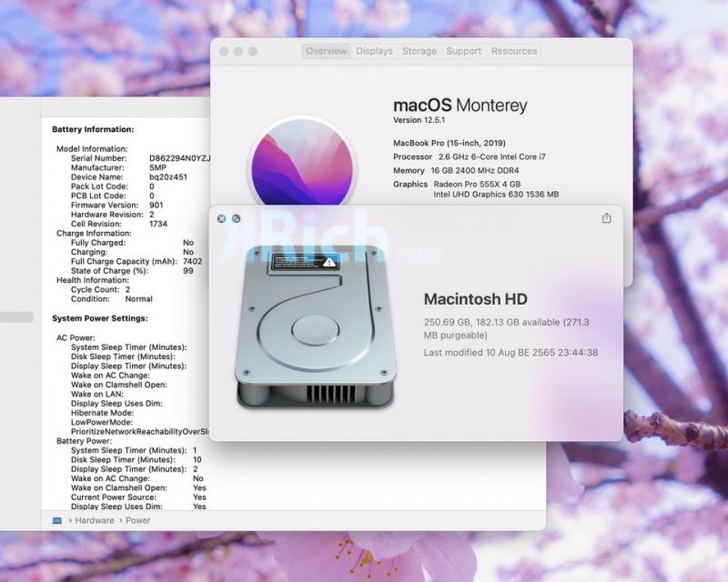Click the computer icon in the path bar
The width and height of the screenshot is (728, 582).
pyautogui.click(x=57, y=521)
